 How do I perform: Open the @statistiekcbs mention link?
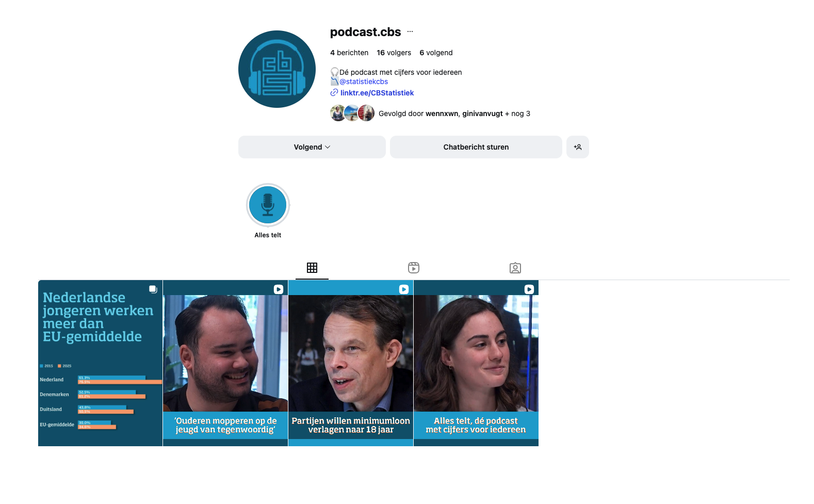click(x=364, y=82)
